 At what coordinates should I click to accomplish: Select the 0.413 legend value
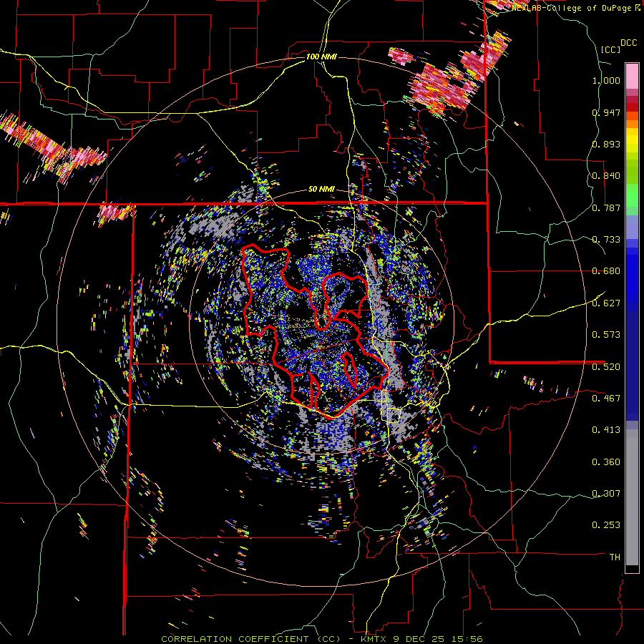pos(606,430)
